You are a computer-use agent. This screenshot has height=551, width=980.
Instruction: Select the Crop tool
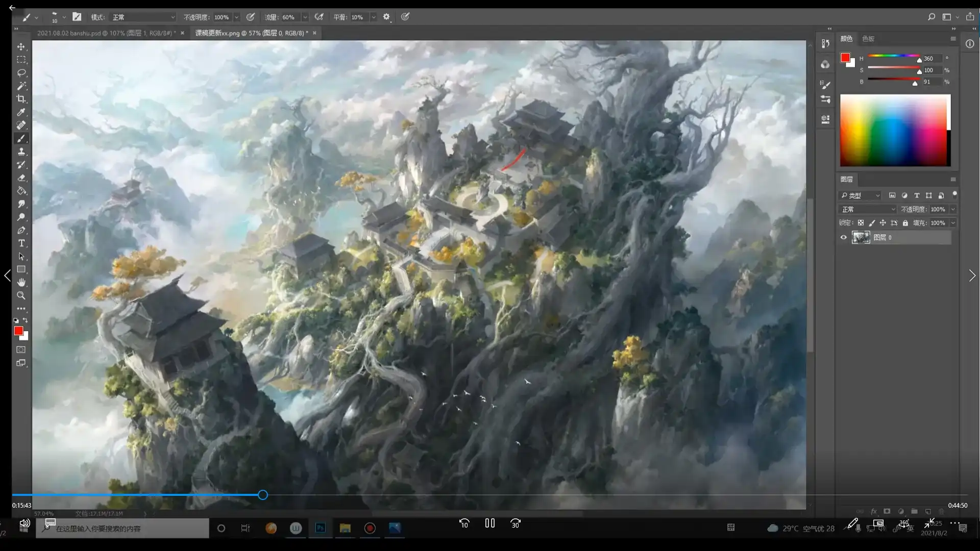coord(21,99)
